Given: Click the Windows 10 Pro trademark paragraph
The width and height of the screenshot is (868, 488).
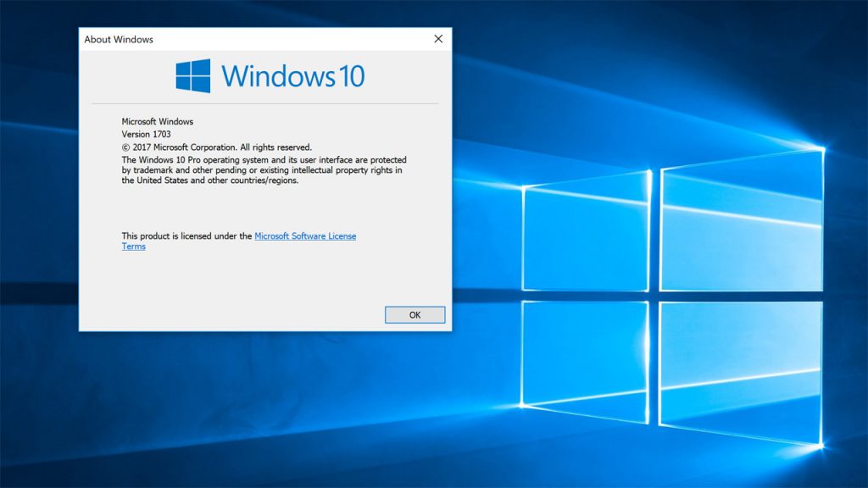Looking at the screenshot, I should (x=264, y=169).
